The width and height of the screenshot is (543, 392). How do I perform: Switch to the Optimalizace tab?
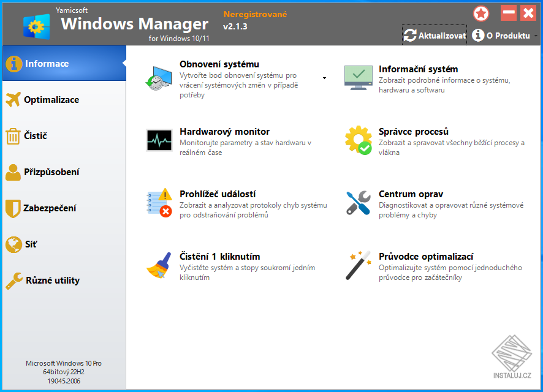[x=64, y=100]
